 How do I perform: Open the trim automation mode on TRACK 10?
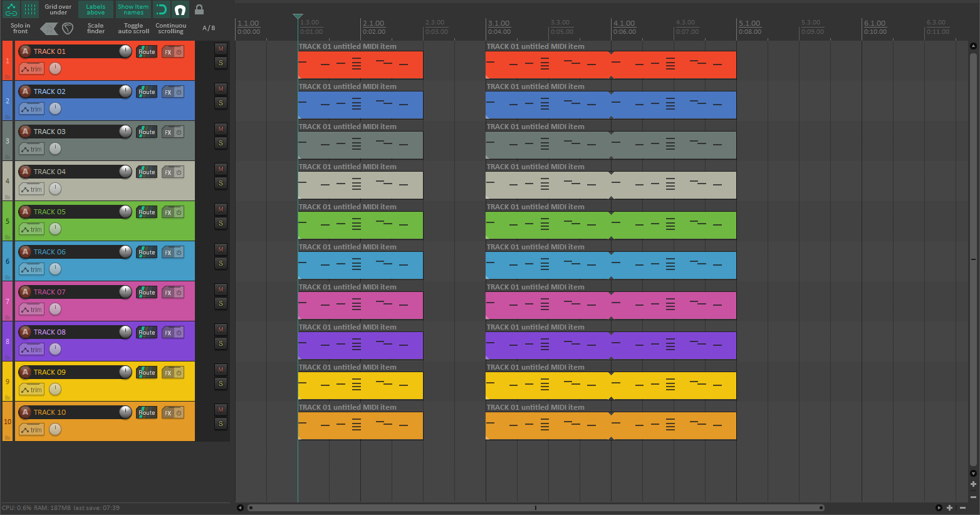(x=32, y=430)
